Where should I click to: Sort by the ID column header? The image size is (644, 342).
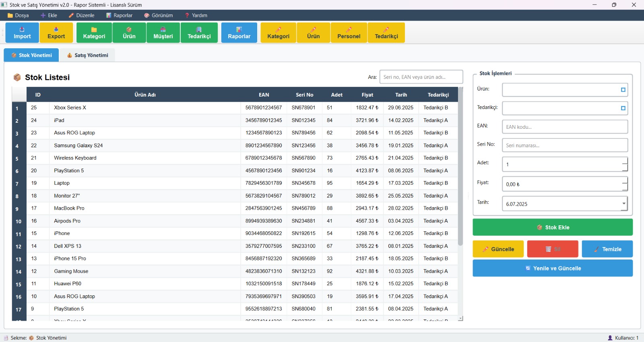[38, 95]
